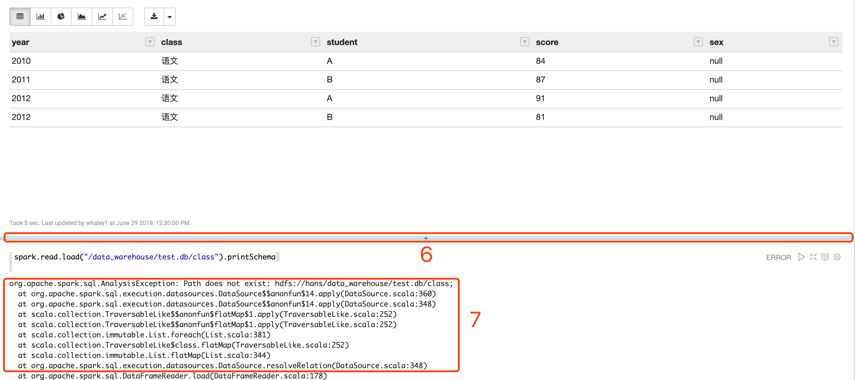
Task: Show results as bar chart
Action: click(x=40, y=16)
